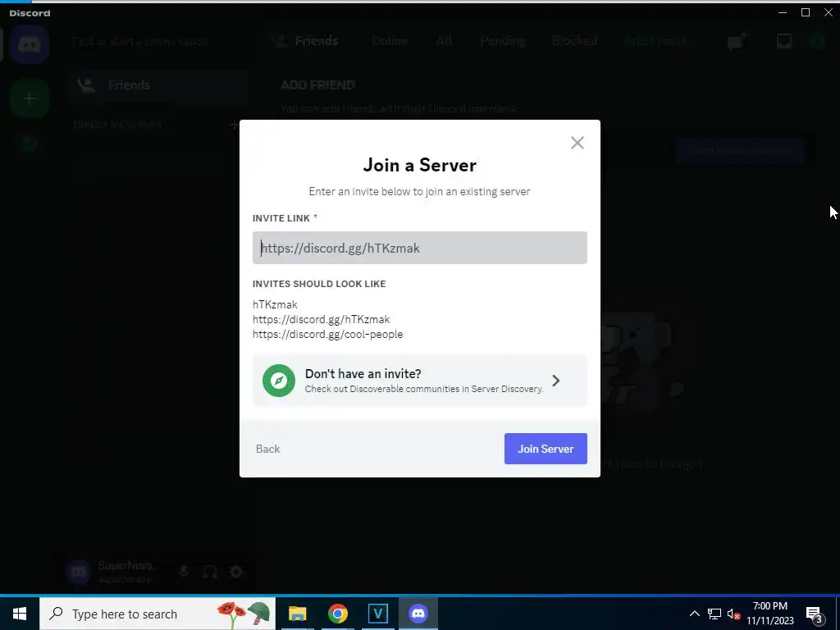Screen dimensions: 840x630
Task: Click the create DM plus icon
Action: (x=233, y=125)
